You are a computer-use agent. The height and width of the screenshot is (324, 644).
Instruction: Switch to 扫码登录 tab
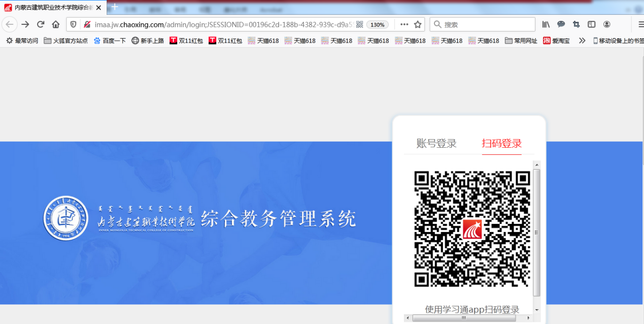point(502,144)
